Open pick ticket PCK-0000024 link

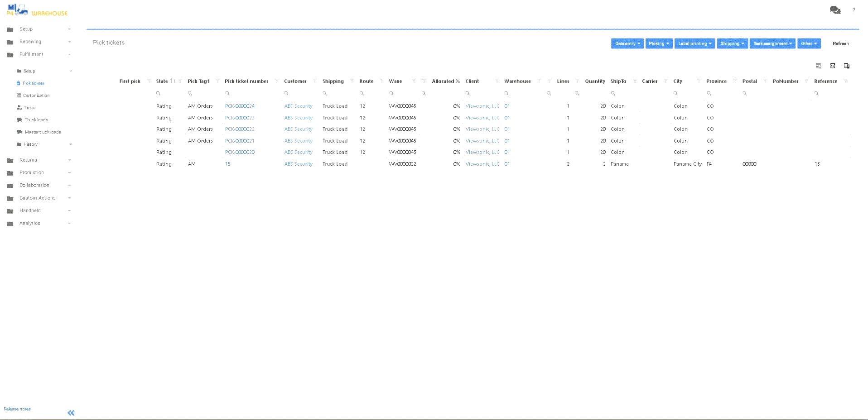[x=240, y=106]
